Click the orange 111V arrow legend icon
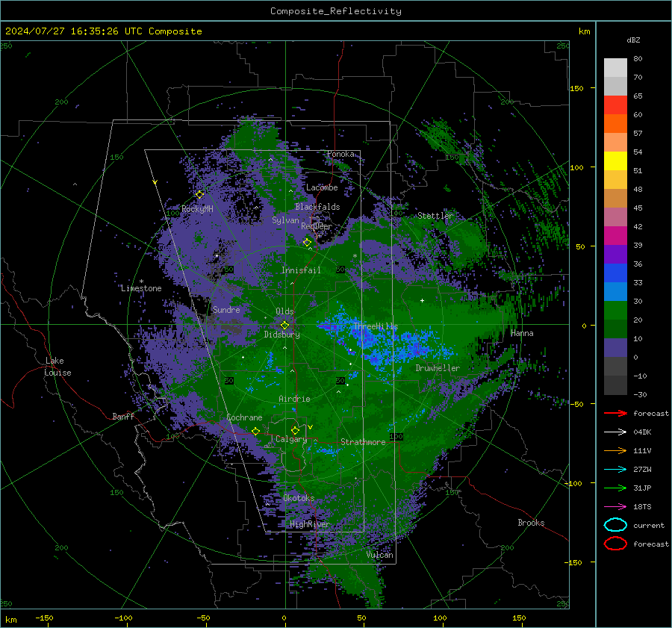Viewport: 672px width, 628px height. tap(615, 450)
